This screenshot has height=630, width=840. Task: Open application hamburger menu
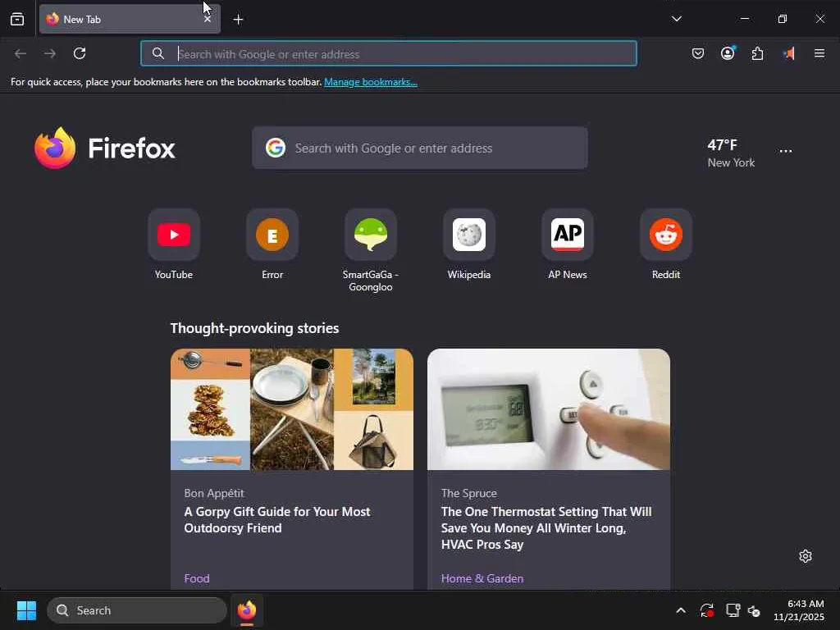click(819, 53)
